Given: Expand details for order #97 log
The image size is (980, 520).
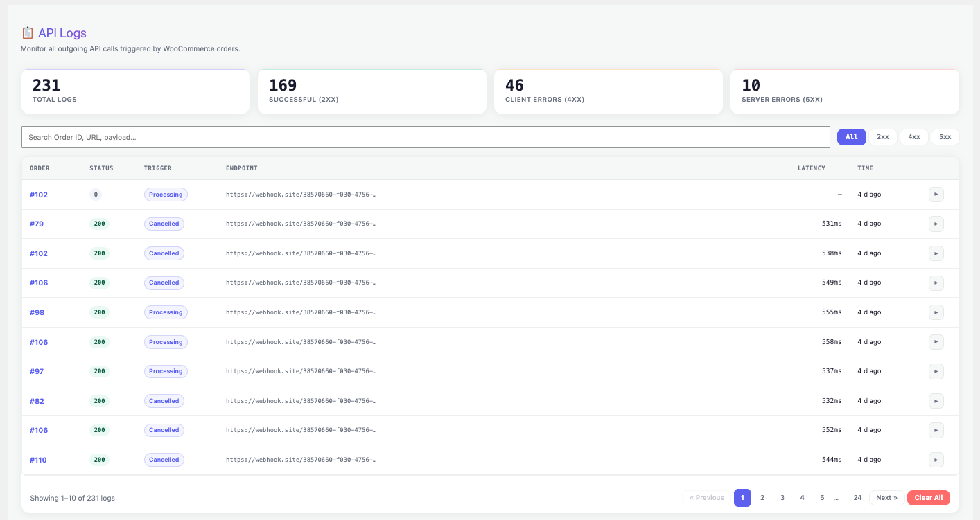Looking at the screenshot, I should point(936,371).
